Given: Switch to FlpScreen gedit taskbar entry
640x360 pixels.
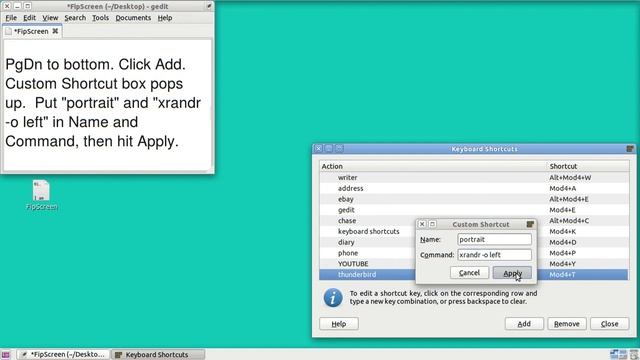Looking at the screenshot, I should click(64, 354).
